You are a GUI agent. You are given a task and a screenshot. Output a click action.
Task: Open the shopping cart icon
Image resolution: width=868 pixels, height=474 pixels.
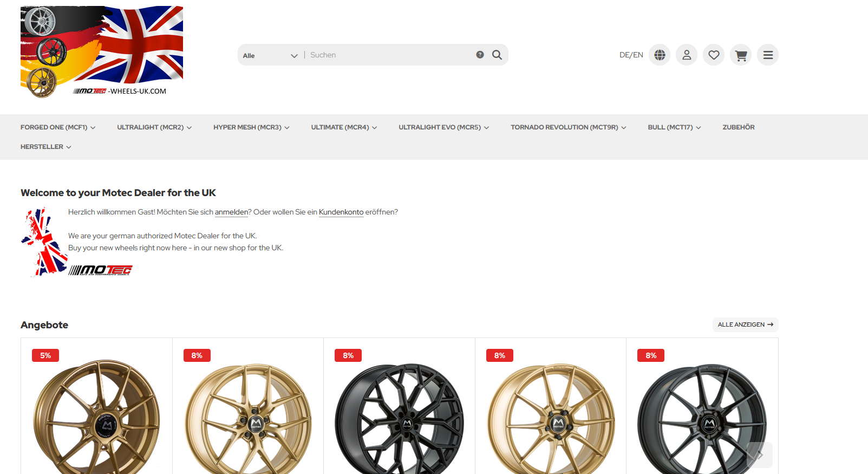pos(741,55)
